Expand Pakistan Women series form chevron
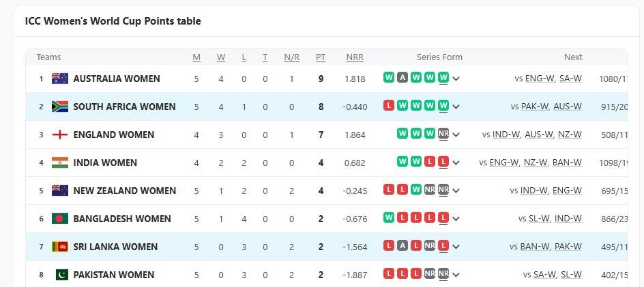The image size is (644, 287). point(456,275)
